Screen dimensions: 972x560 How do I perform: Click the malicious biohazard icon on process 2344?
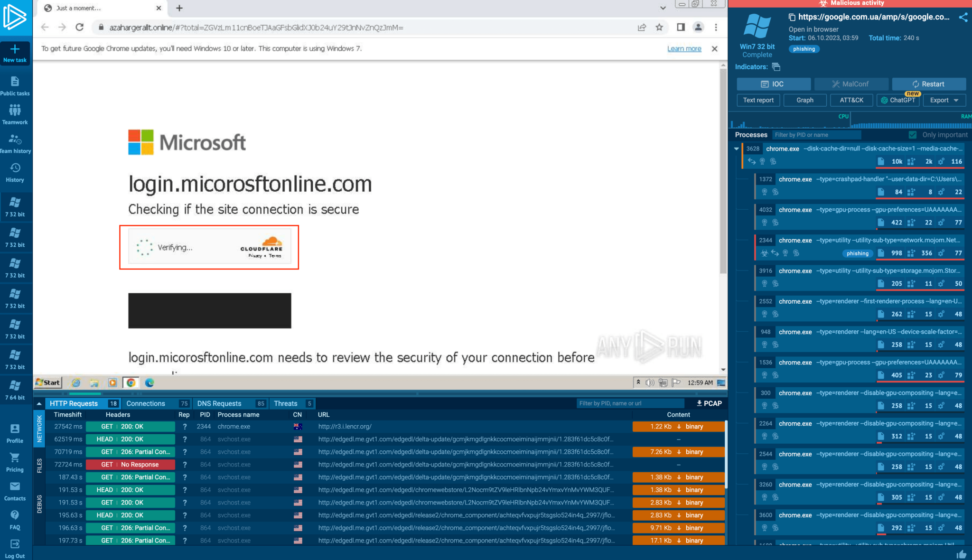point(765,253)
